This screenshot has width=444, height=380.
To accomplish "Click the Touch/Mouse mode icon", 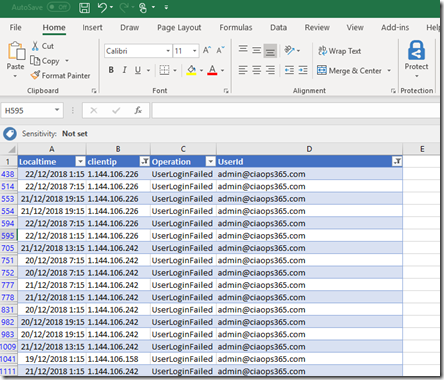I will [x=143, y=7].
